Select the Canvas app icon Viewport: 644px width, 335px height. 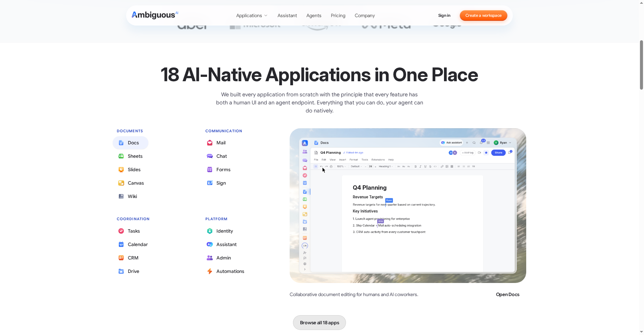(121, 183)
